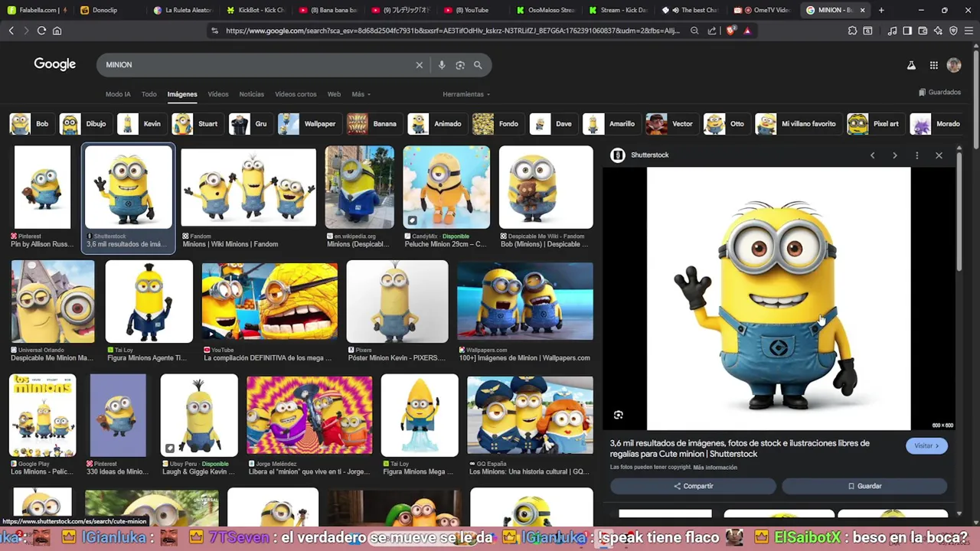Open the Google apps grid
The image size is (980, 551).
(933, 65)
